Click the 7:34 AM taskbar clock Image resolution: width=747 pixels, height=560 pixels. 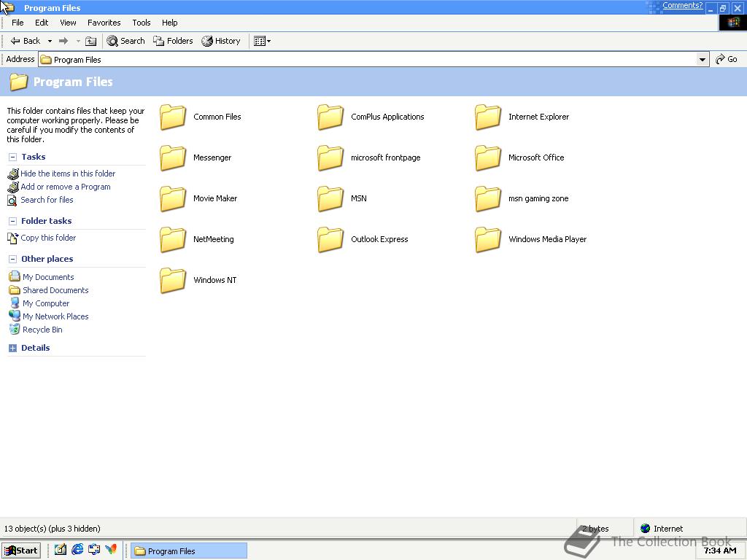720,551
